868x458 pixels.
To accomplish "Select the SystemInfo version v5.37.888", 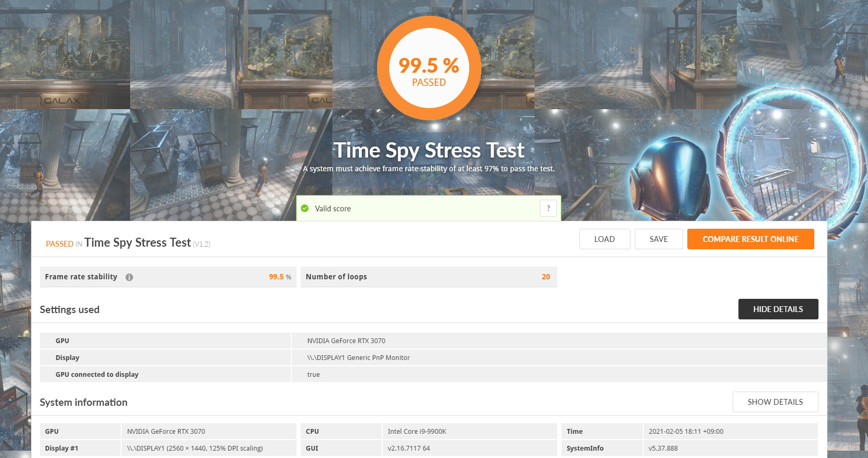I will [663, 449].
